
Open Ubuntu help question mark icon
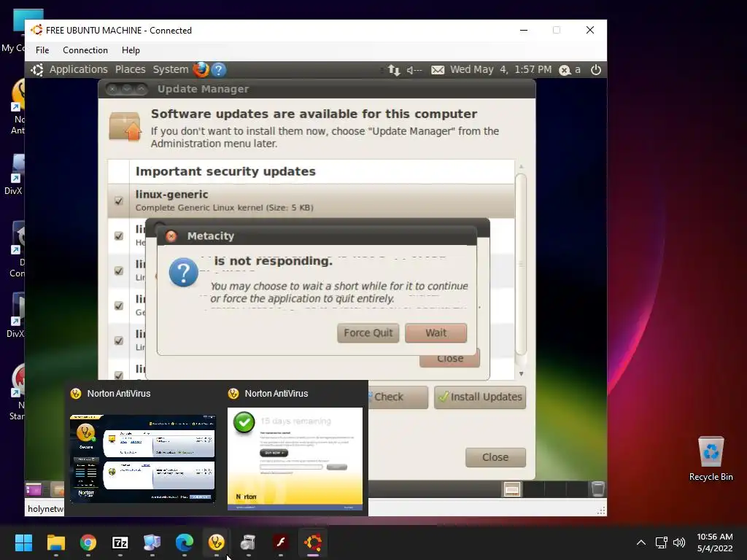pyautogui.click(x=219, y=69)
